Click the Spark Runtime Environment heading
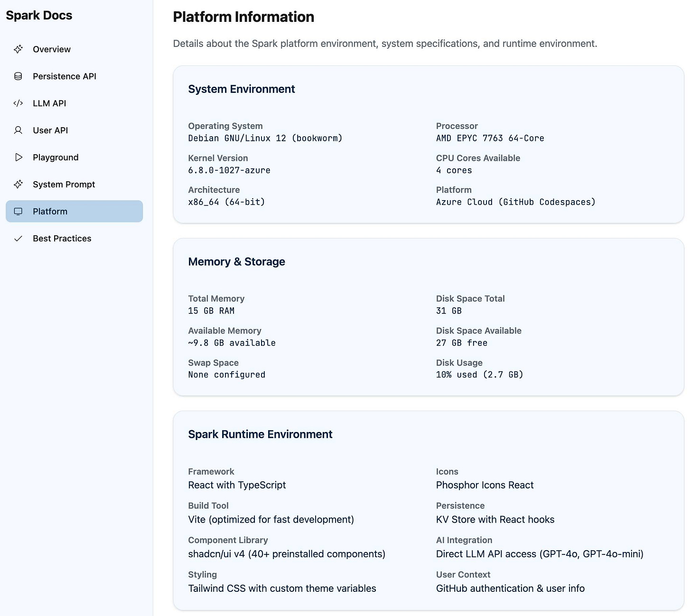This screenshot has width=691, height=616. [x=260, y=434]
